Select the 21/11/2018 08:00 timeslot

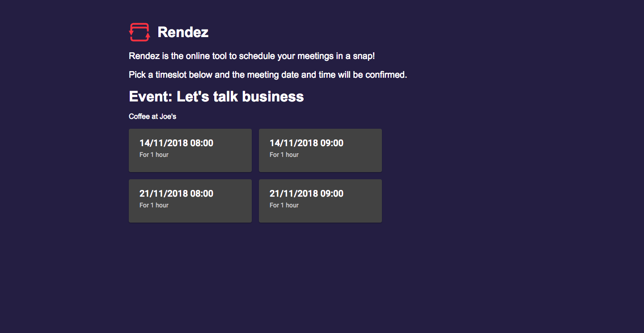click(x=190, y=201)
